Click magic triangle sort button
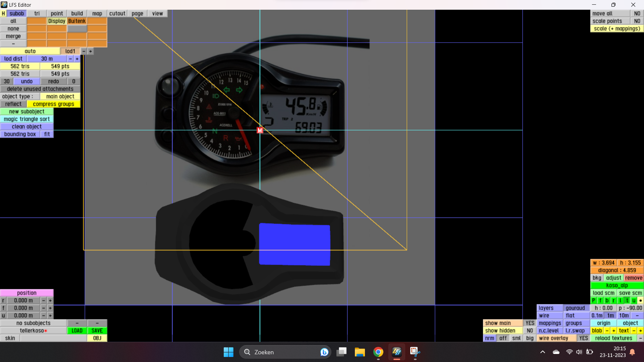The image size is (644, 362). click(x=27, y=119)
